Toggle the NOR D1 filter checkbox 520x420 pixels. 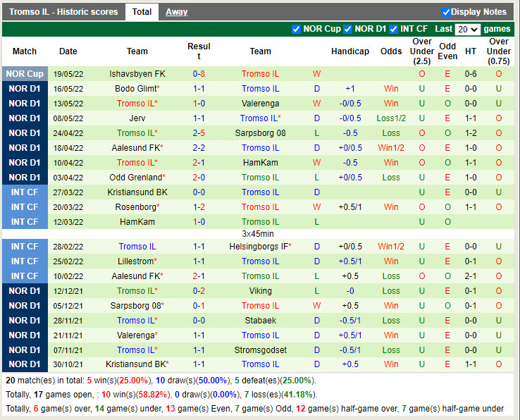tap(347, 29)
